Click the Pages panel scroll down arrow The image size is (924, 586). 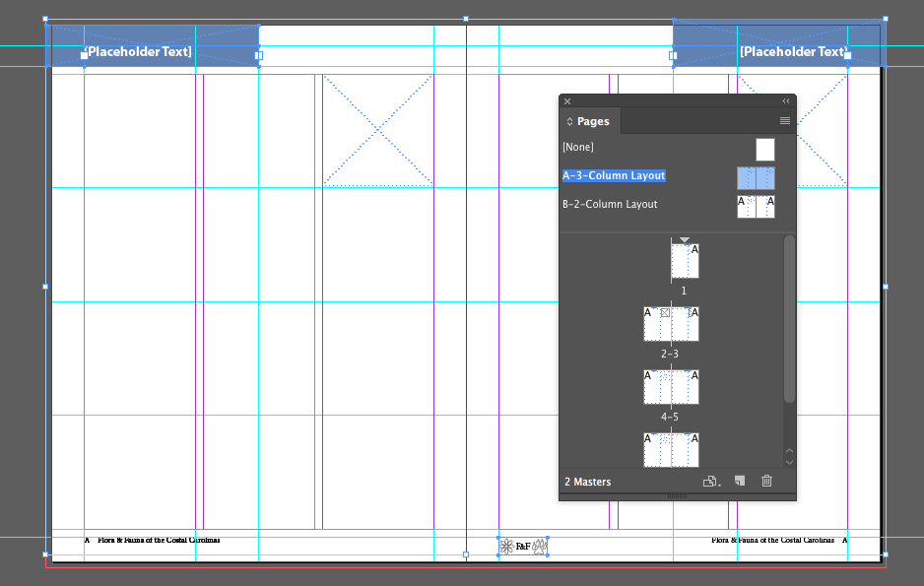(790, 463)
